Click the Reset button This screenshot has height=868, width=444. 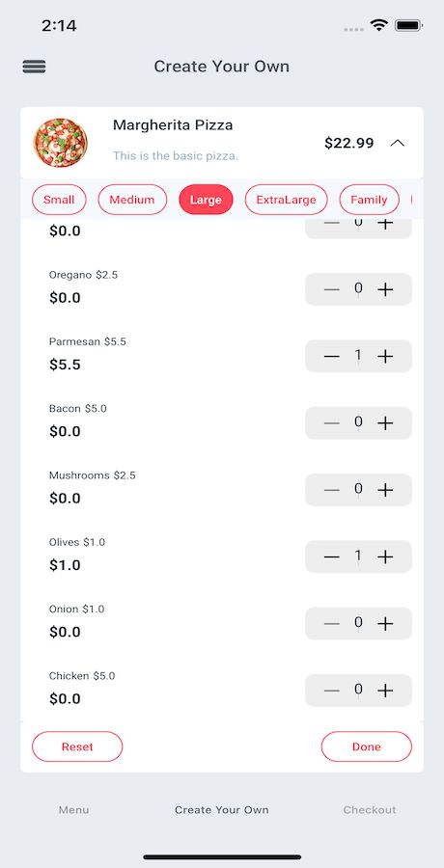click(77, 746)
